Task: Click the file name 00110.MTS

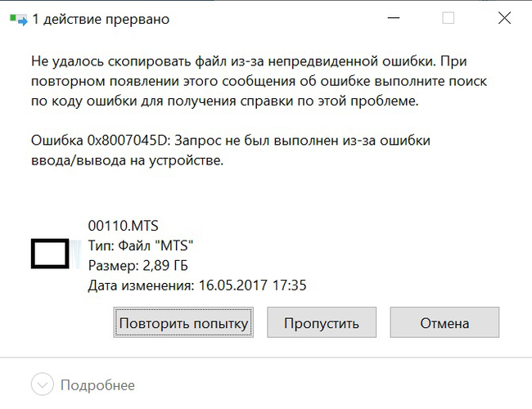Action: coord(123,226)
